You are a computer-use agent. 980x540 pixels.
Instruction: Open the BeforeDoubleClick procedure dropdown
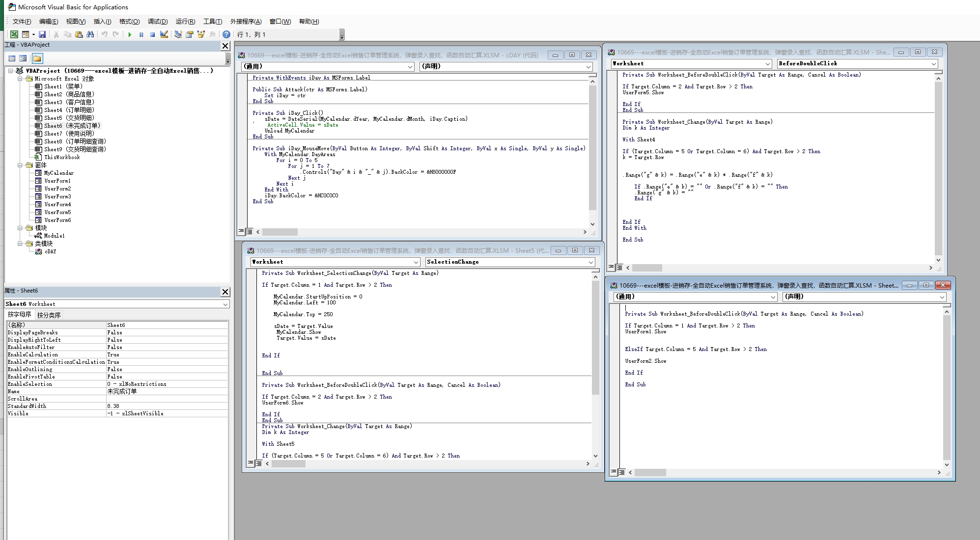933,64
